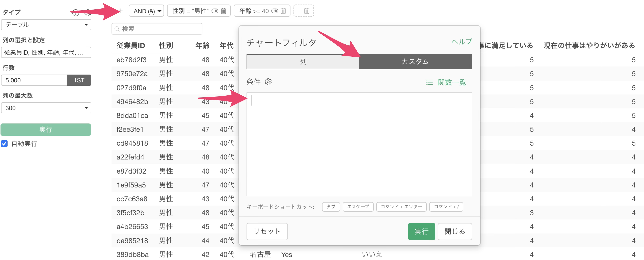The height and width of the screenshot is (260, 644).
Task: Toggle off the 性別 = 男性 filter switch
Action: [215, 11]
